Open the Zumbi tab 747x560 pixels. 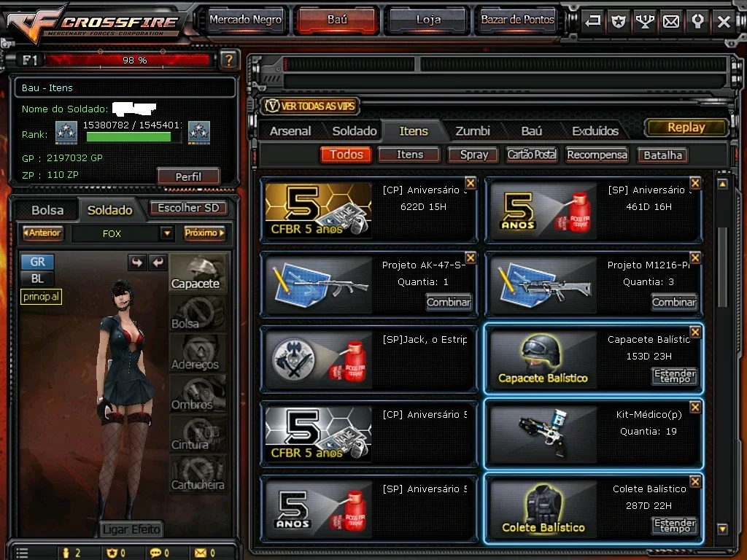473,131
